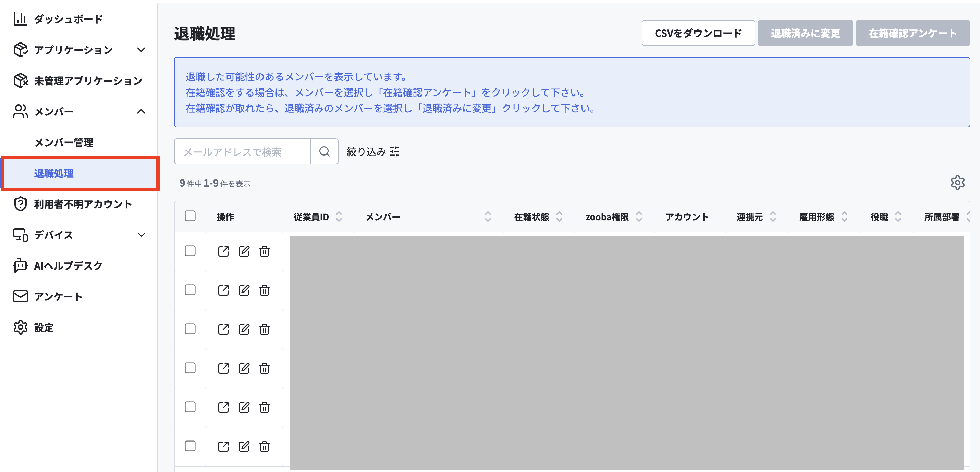
Task: Open detail icon in first row
Action: [x=223, y=251]
